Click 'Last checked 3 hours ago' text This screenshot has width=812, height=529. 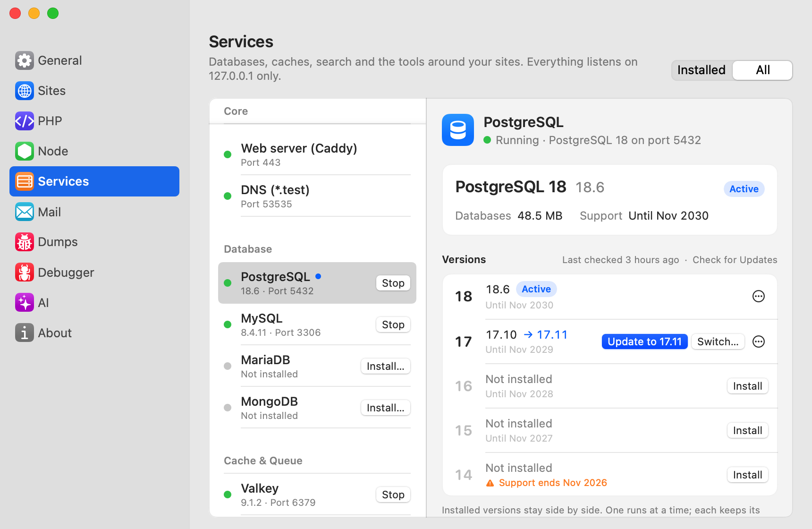tap(620, 260)
